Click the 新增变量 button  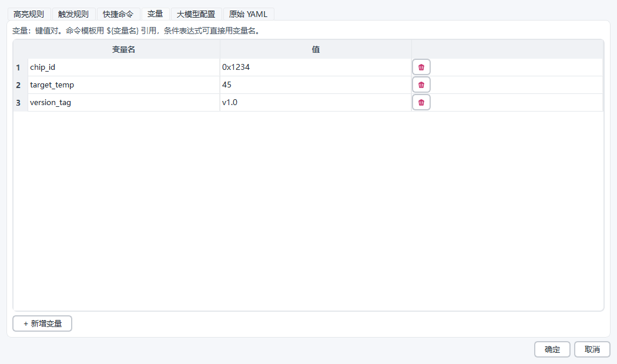(x=42, y=323)
